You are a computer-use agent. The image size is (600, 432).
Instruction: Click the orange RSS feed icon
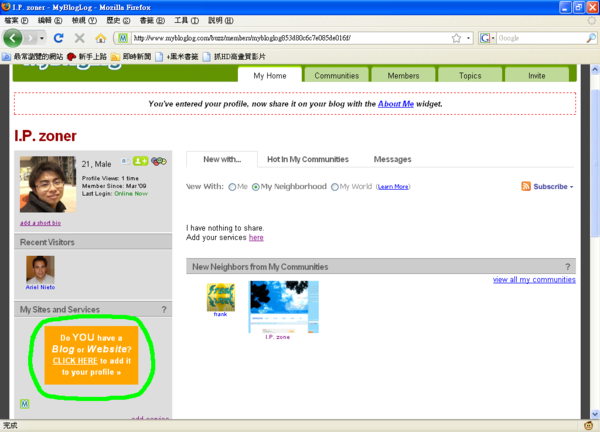tap(526, 186)
